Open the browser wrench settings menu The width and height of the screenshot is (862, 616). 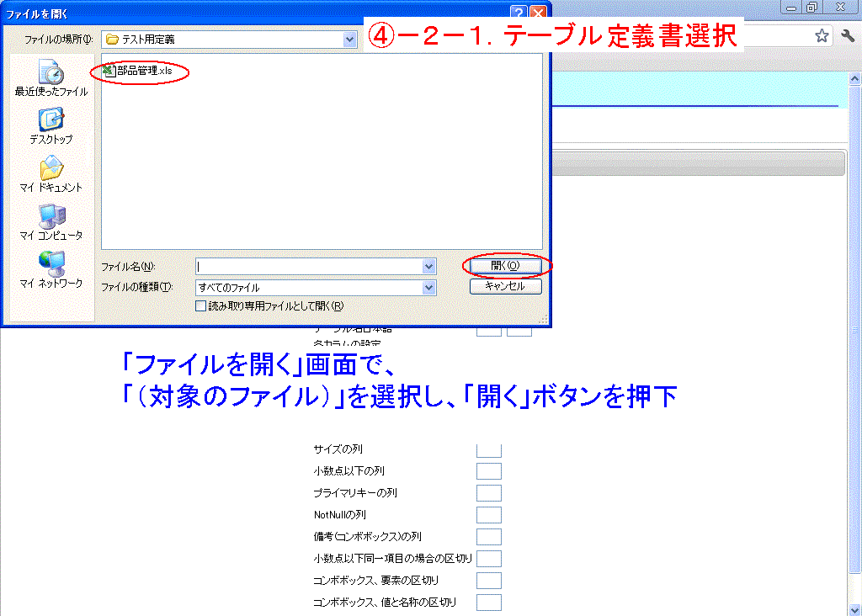point(848,36)
